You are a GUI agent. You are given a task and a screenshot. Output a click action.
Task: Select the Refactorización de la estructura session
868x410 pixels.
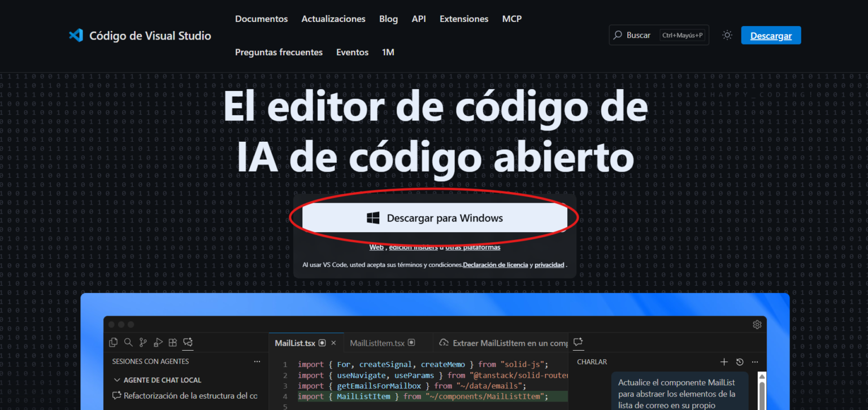point(184,396)
